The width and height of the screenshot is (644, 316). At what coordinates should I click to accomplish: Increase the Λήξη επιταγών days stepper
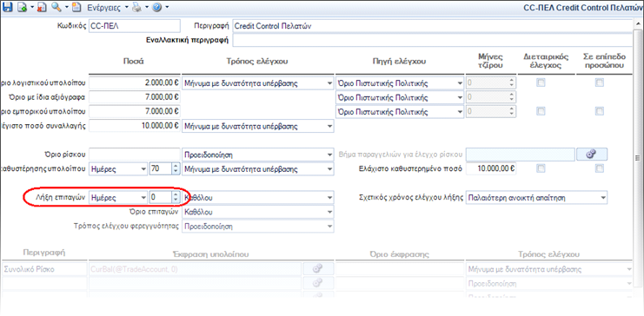point(176,195)
